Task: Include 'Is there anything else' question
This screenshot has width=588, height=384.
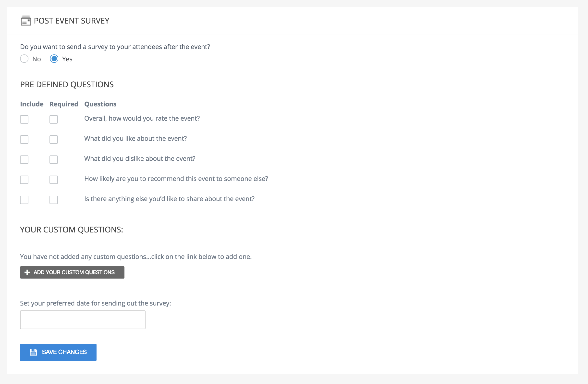Action: pos(24,200)
